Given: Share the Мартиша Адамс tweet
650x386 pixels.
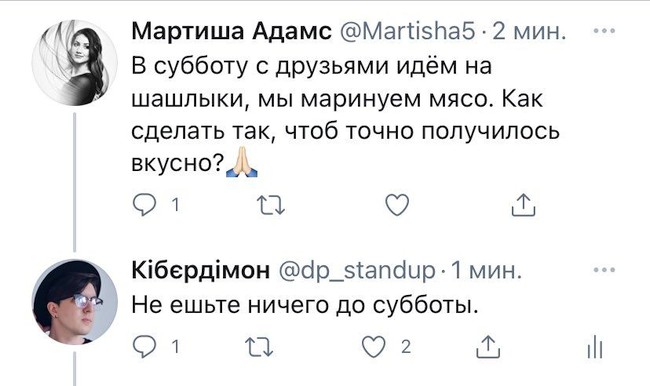Looking at the screenshot, I should tap(523, 205).
